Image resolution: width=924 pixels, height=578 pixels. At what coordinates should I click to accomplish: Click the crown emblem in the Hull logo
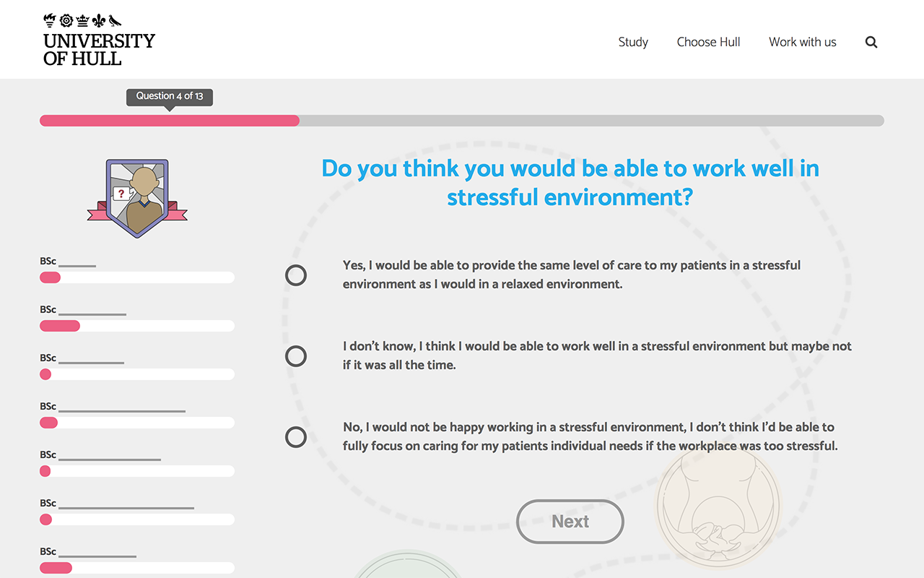tap(82, 20)
